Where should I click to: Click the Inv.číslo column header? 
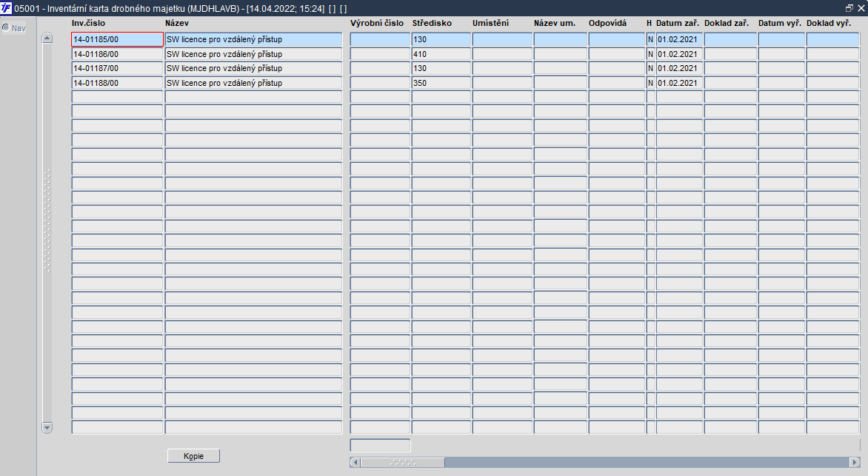tap(88, 23)
